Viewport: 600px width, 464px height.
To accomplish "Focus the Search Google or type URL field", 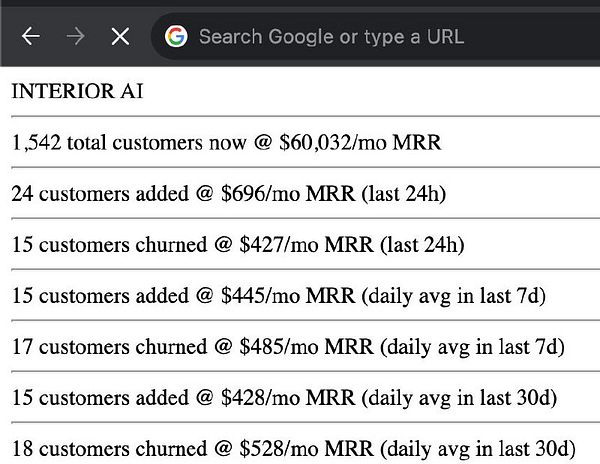I will pos(375,36).
